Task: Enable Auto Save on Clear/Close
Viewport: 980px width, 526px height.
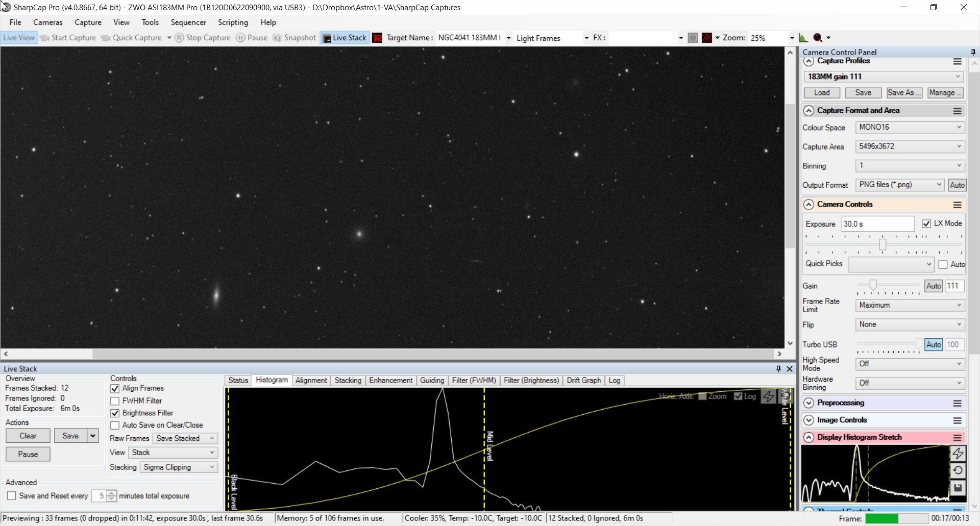Action: (x=115, y=425)
